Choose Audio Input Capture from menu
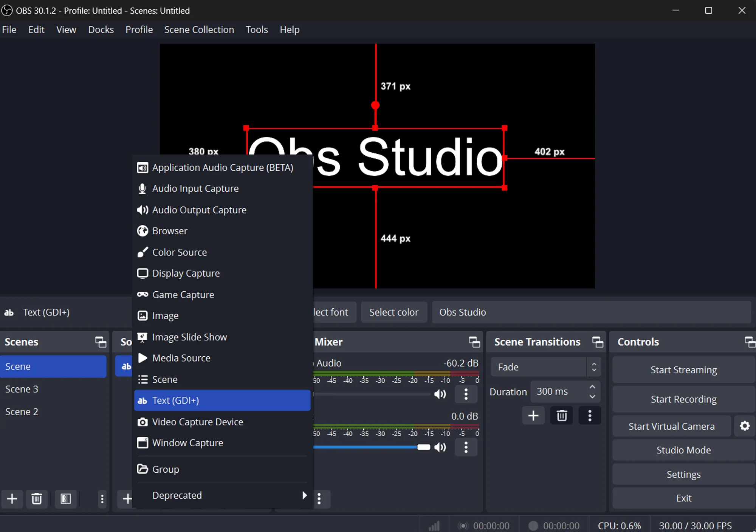This screenshot has width=756, height=532. [x=222, y=189]
